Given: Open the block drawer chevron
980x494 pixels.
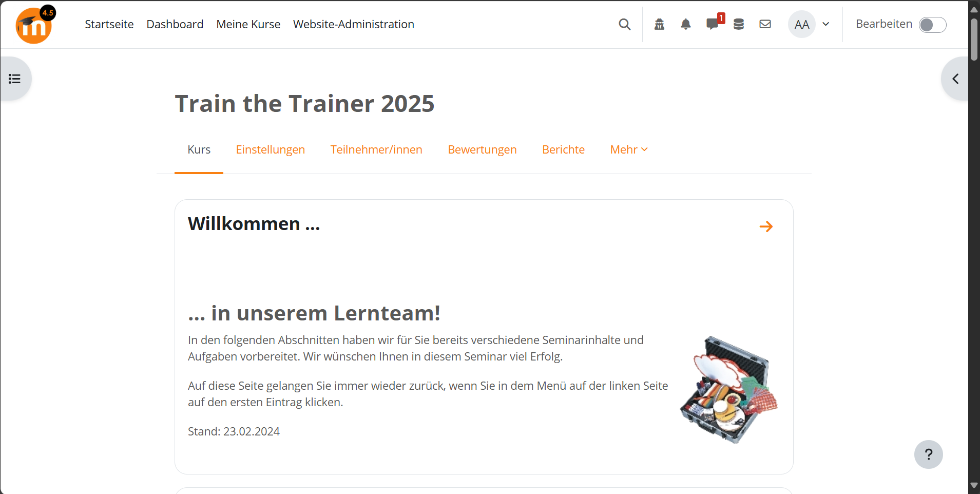Looking at the screenshot, I should coord(955,79).
